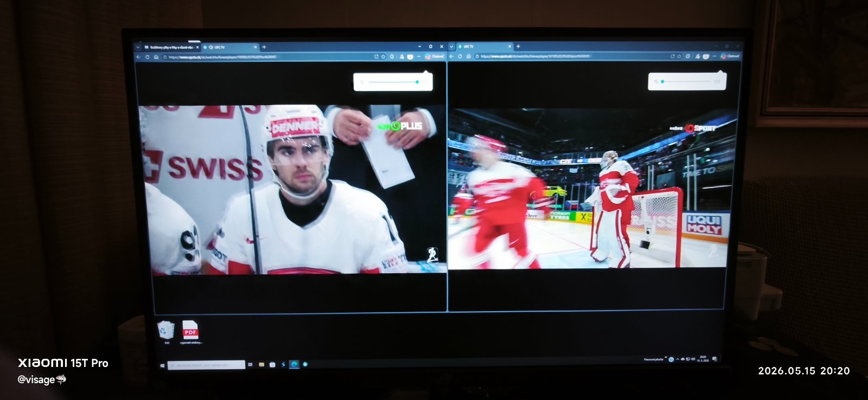Open the system volume icon in the tray

[693, 359]
